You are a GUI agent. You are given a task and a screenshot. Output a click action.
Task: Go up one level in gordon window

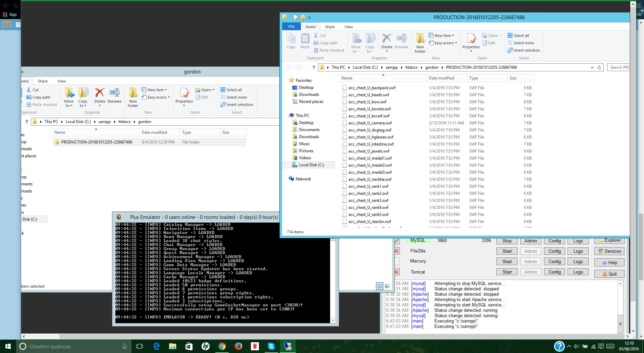pyautogui.click(x=27, y=122)
